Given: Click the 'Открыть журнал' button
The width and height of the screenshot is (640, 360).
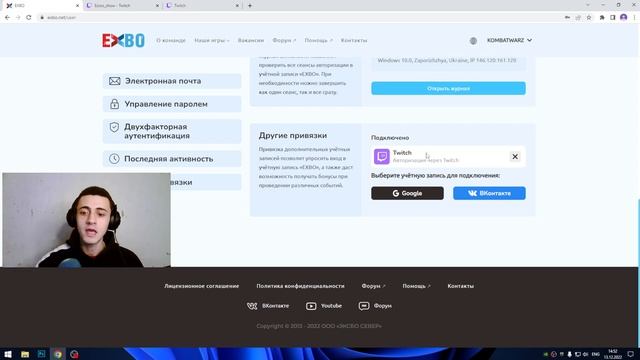Looking at the screenshot, I should tap(448, 88).
